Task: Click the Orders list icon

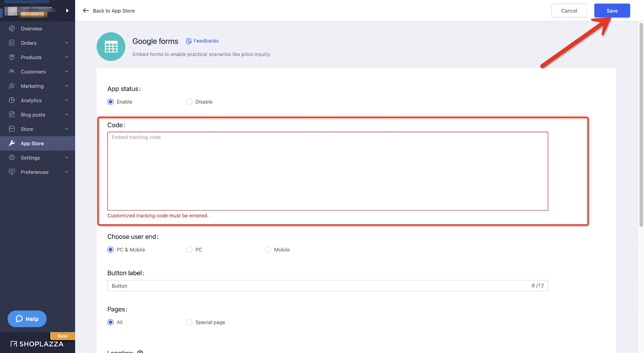Action: (x=12, y=43)
